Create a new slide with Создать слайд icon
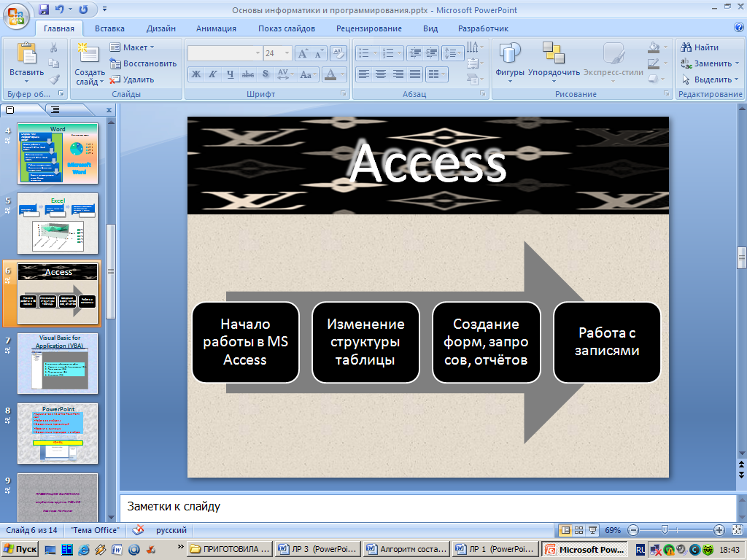The height and width of the screenshot is (560, 747). tap(88, 53)
